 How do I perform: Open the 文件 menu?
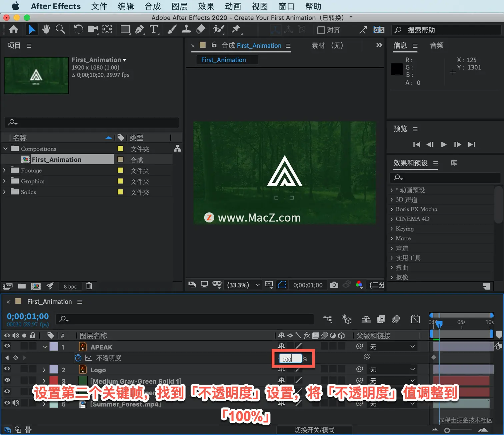click(99, 6)
